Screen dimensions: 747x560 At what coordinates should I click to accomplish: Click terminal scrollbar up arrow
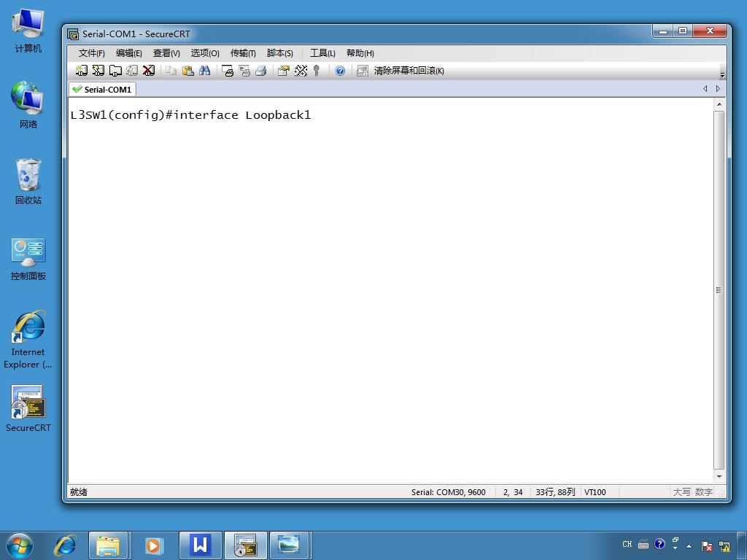(x=719, y=104)
